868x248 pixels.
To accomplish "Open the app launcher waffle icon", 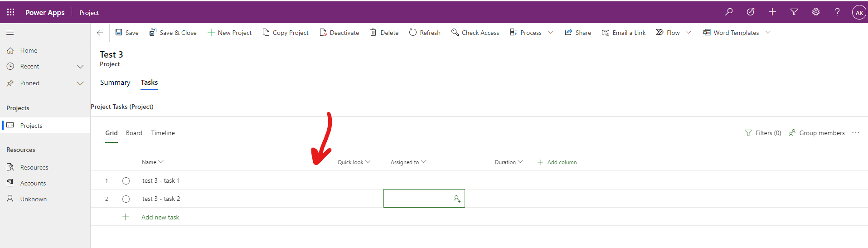I will 10,12.
